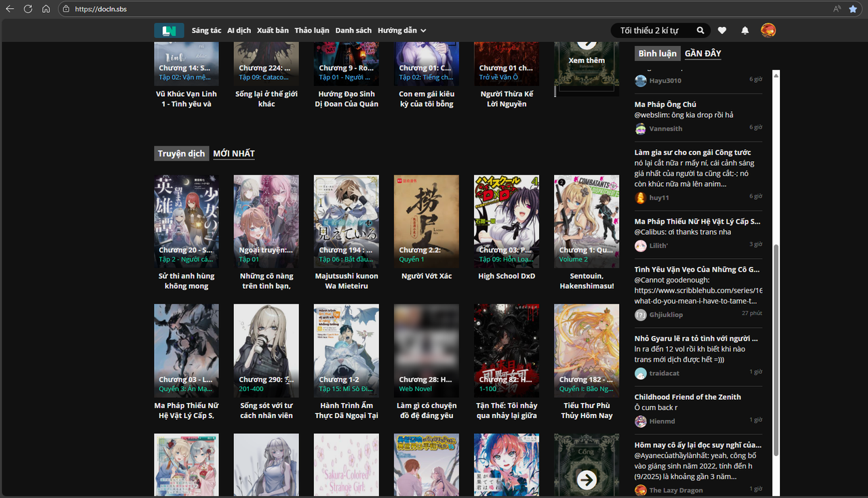Select the Bình luận tab
This screenshot has width=868, height=498.
(658, 54)
